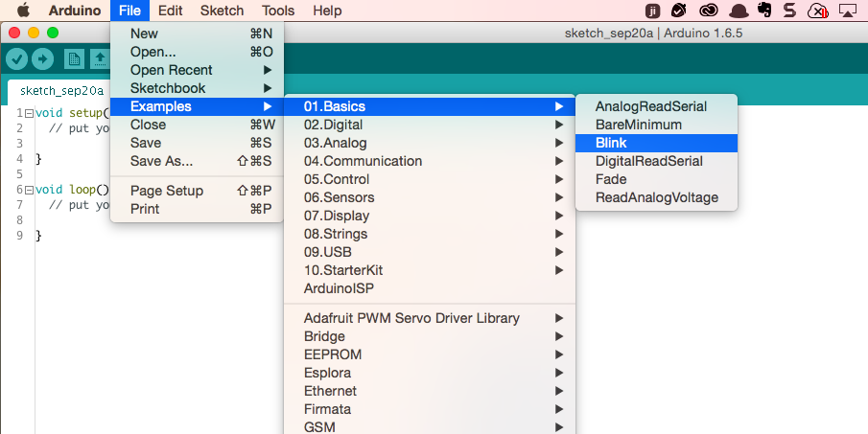Image resolution: width=868 pixels, height=434 pixels.
Task: Choose Save As... from the File menu
Action: point(161,161)
